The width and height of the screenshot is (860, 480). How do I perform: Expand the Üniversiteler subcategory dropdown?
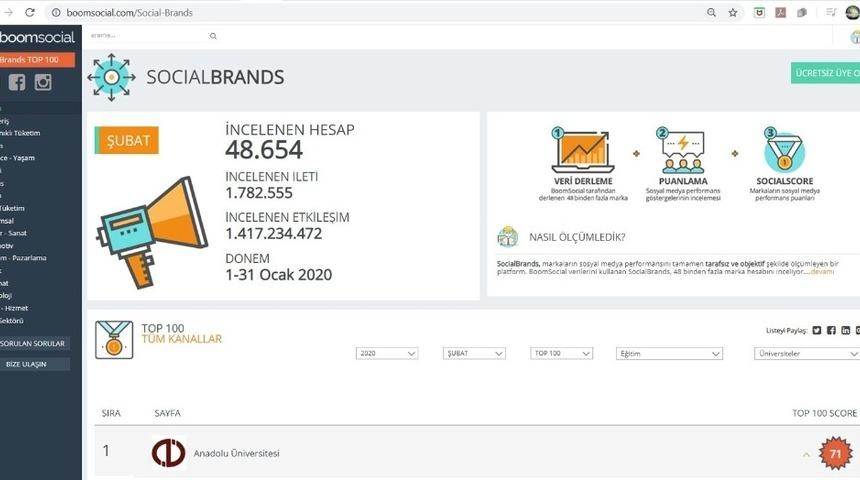(x=805, y=354)
